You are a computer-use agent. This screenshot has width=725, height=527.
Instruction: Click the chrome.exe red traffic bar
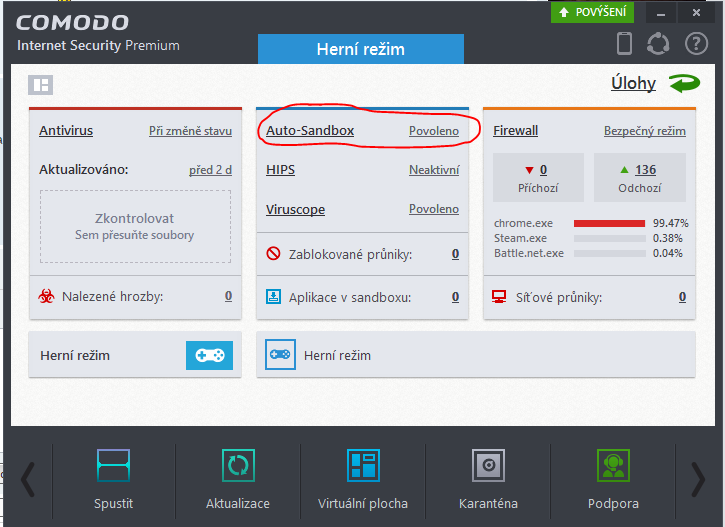(x=609, y=223)
